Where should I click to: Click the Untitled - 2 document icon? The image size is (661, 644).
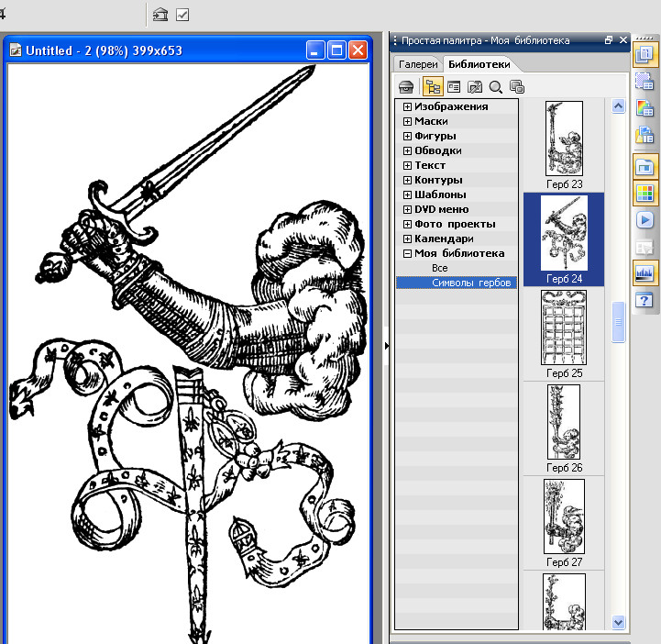(16, 50)
